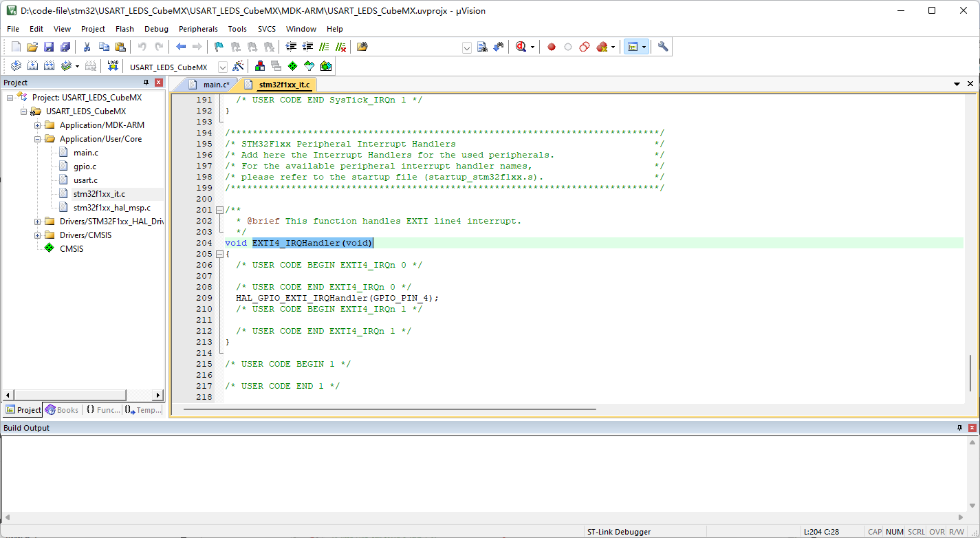980x538 pixels.
Task: Switch to the Templates panel tab
Action: point(144,410)
